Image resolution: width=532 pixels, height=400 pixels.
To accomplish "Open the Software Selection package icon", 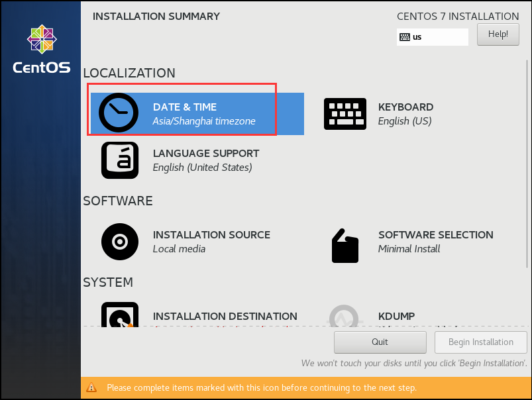I will pos(345,246).
